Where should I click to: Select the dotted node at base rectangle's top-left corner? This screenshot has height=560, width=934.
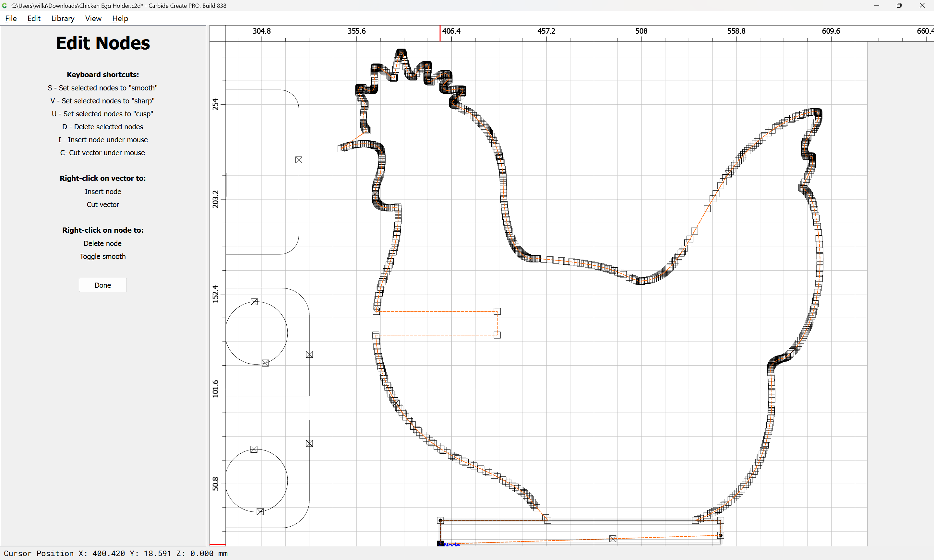440,520
